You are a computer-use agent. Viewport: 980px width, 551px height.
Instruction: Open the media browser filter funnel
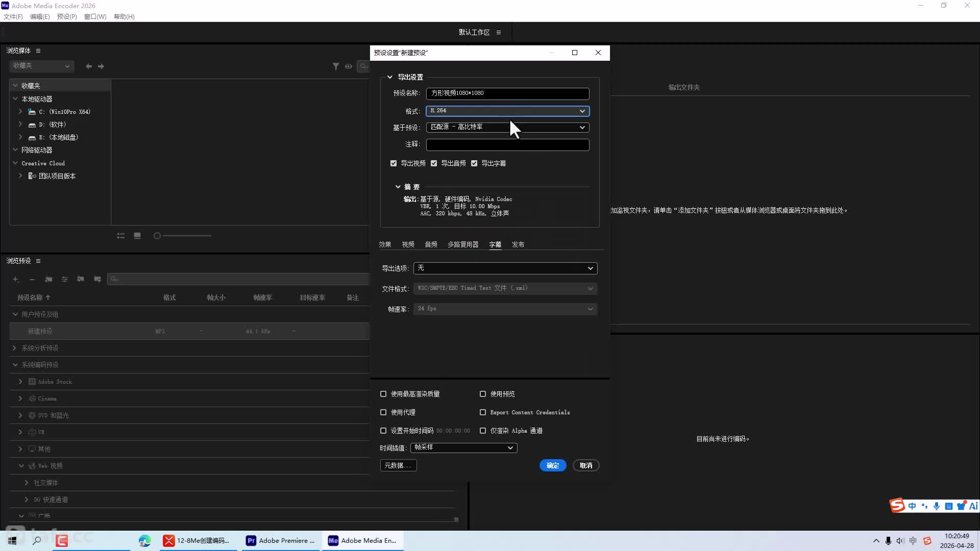tap(336, 66)
